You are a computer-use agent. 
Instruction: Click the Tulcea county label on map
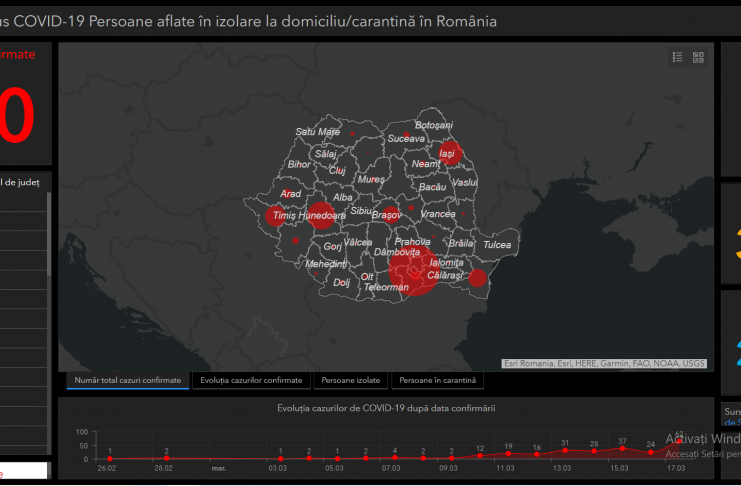497,245
